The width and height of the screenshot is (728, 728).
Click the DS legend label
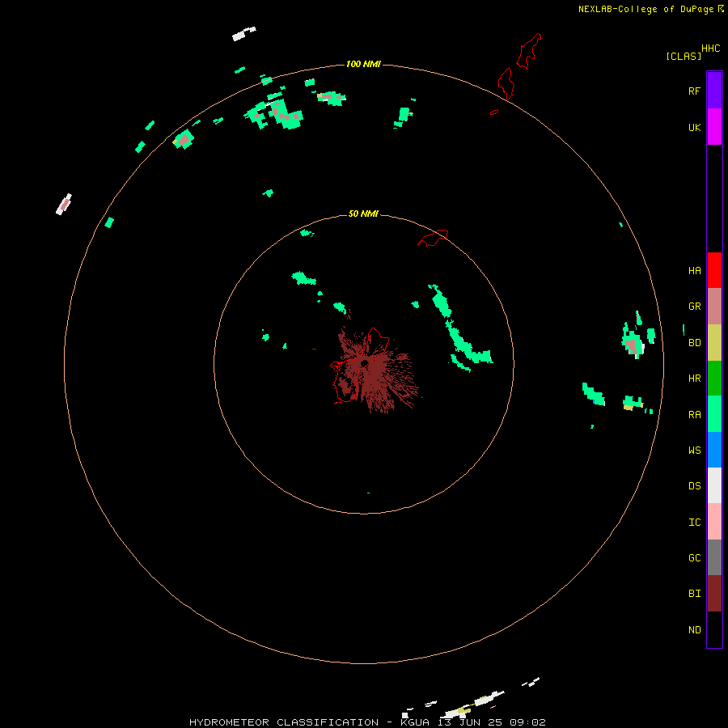click(694, 486)
